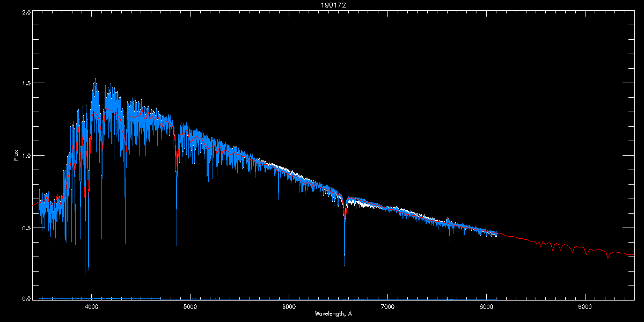Click the 2.0 y-axis tick label
The image size is (644, 322).
click(26, 12)
